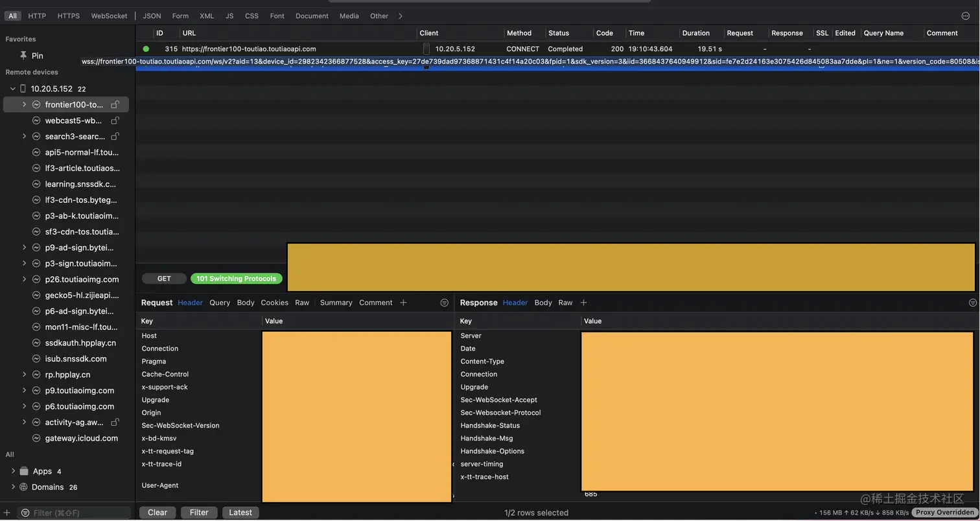Viewport: 980px width, 521px height.
Task: Click the domain icon next to learning.snssdk.c
Action: 36,184
